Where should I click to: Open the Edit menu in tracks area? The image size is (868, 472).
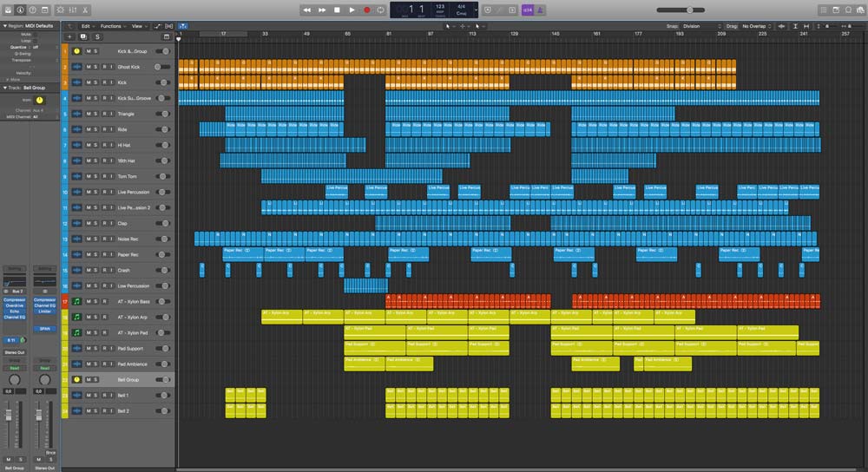pyautogui.click(x=86, y=26)
